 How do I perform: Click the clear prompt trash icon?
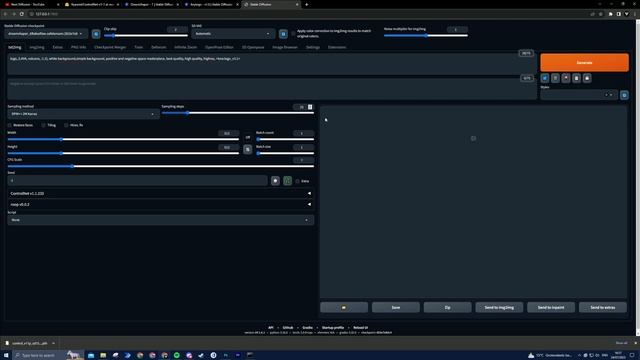(x=556, y=78)
